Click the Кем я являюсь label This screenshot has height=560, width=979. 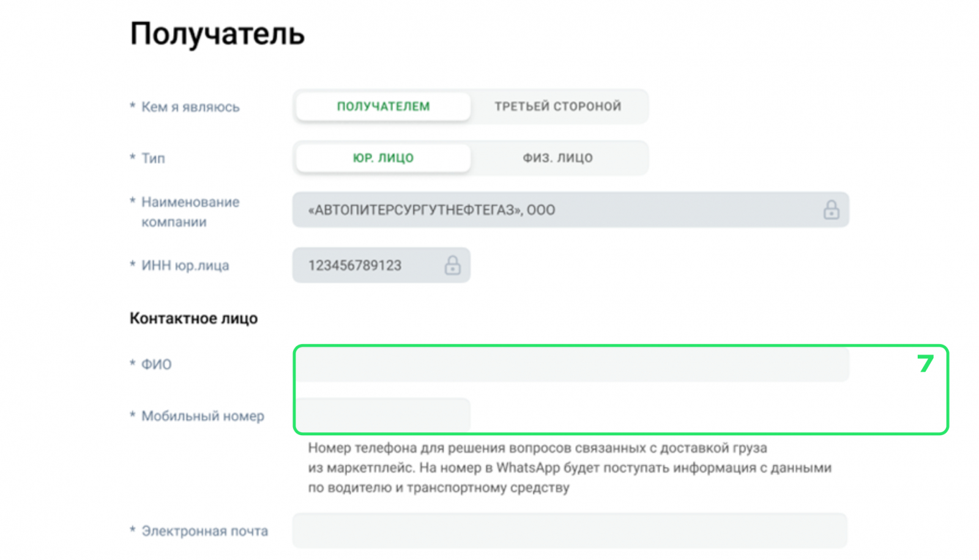190,107
